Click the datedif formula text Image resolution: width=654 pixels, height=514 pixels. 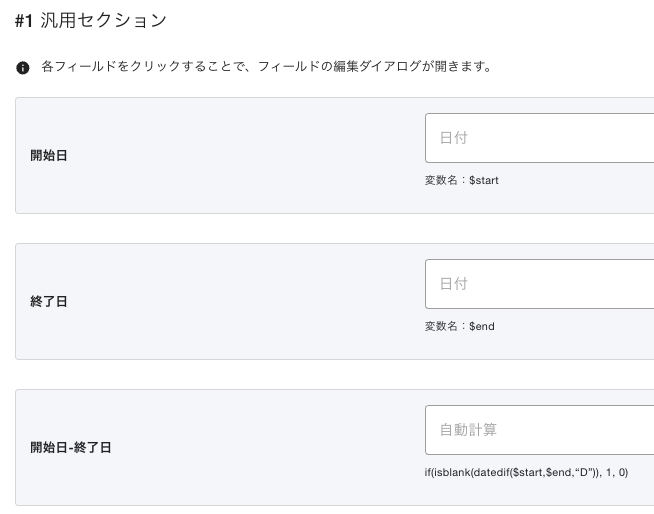tap(526, 472)
